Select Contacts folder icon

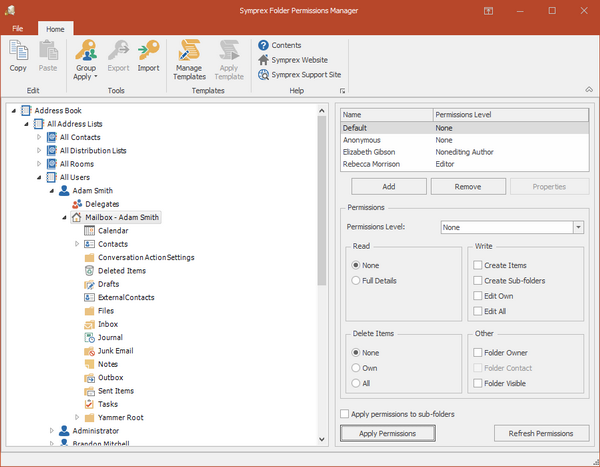click(x=89, y=244)
